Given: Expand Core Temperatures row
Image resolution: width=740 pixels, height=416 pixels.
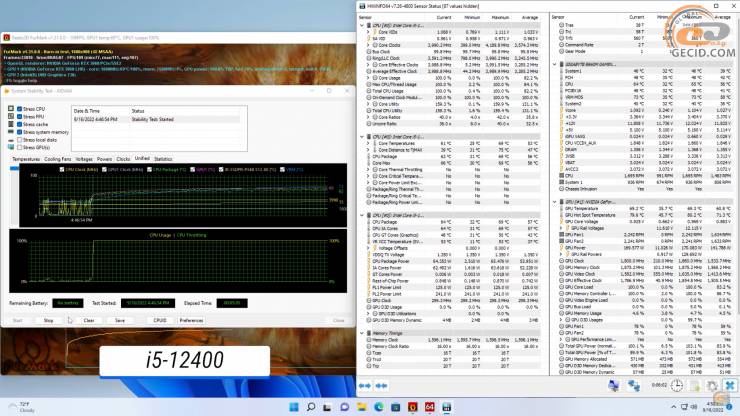Looking at the screenshot, I should pos(368,143).
